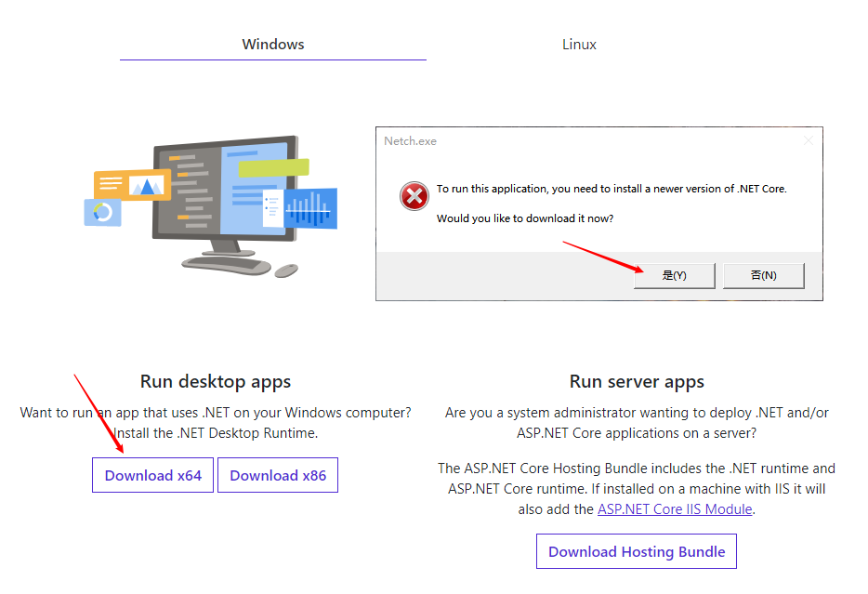Click the Run server apps heading
The image size is (868, 594).
coord(637,382)
